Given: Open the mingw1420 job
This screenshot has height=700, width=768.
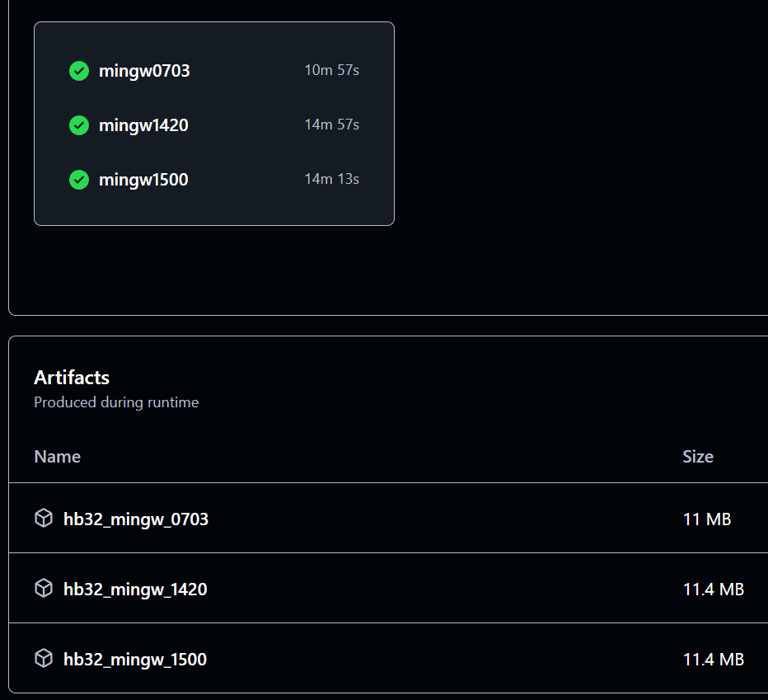Looking at the screenshot, I should (x=143, y=125).
